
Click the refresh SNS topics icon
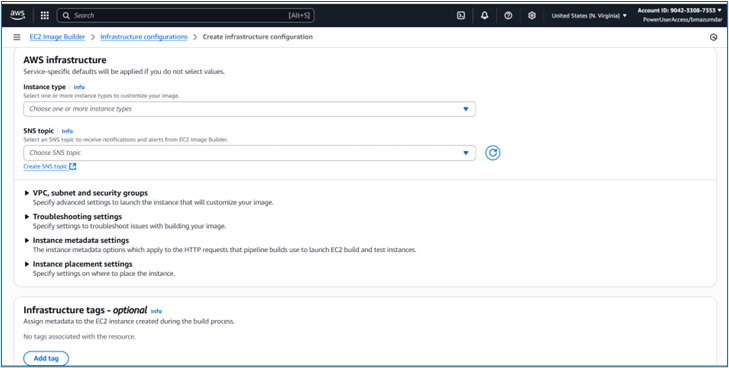coord(493,153)
